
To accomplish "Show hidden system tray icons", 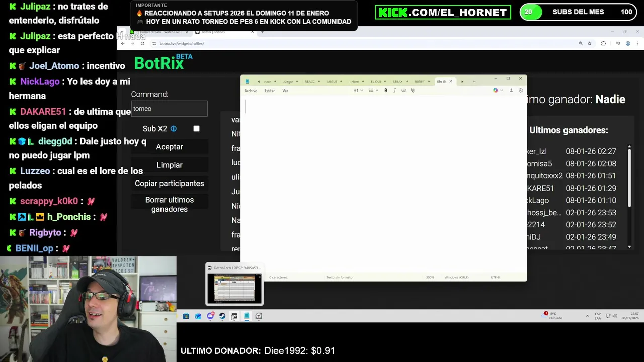I will pyautogui.click(x=587, y=316).
